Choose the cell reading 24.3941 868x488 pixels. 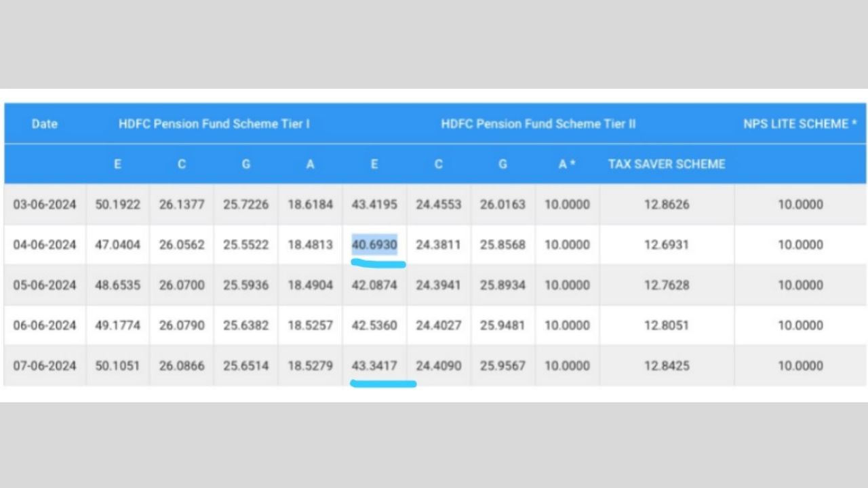click(439, 285)
